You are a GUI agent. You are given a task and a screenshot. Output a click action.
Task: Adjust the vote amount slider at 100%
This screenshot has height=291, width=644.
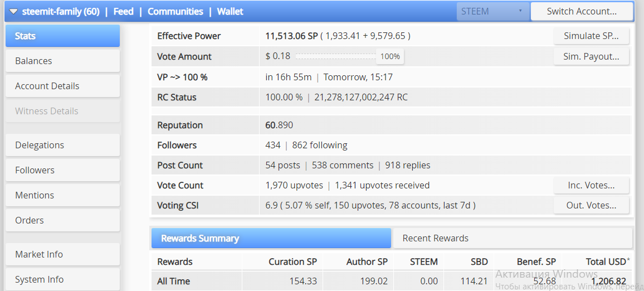click(x=390, y=56)
